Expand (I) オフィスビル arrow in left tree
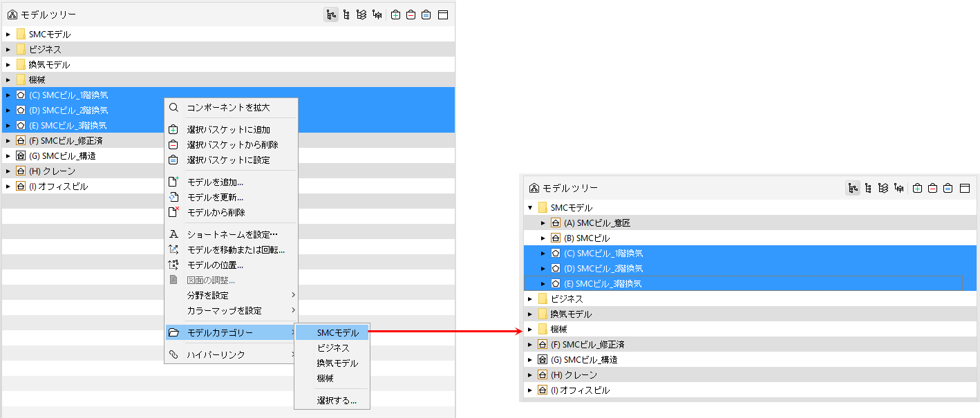This screenshot has width=980, height=418. coord(8,186)
